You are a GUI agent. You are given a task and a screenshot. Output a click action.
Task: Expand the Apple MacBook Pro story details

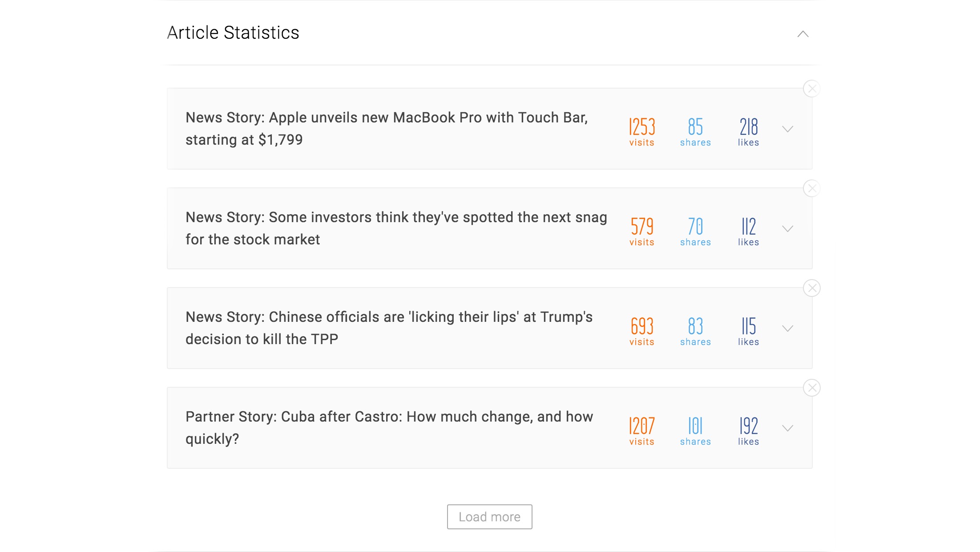[x=787, y=129]
